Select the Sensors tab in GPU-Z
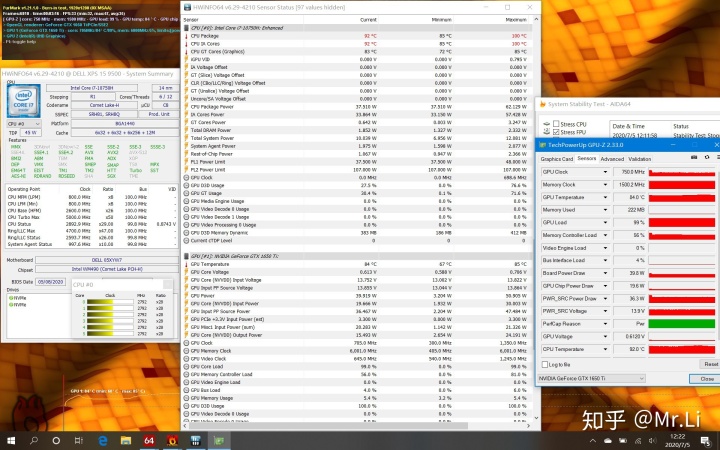720x450 pixels. [x=586, y=158]
